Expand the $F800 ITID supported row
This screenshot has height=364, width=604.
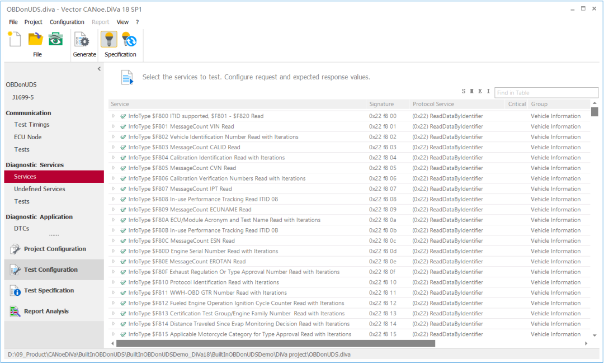click(x=114, y=116)
